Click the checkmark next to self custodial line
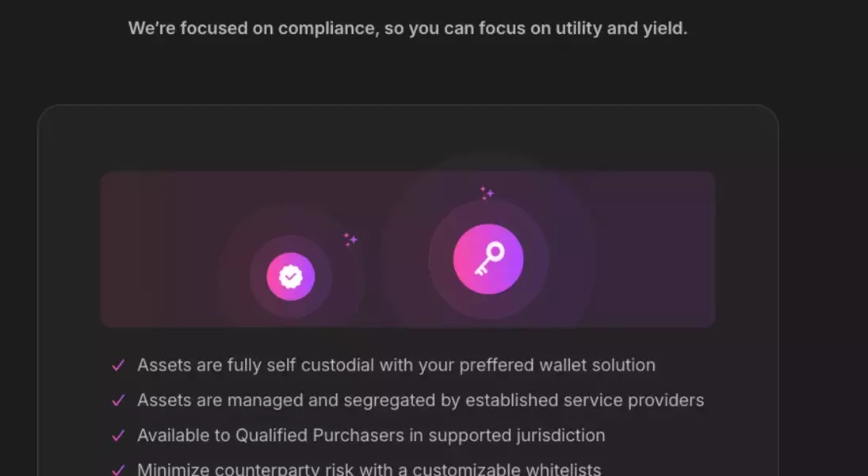This screenshot has width=868, height=476. point(118,366)
